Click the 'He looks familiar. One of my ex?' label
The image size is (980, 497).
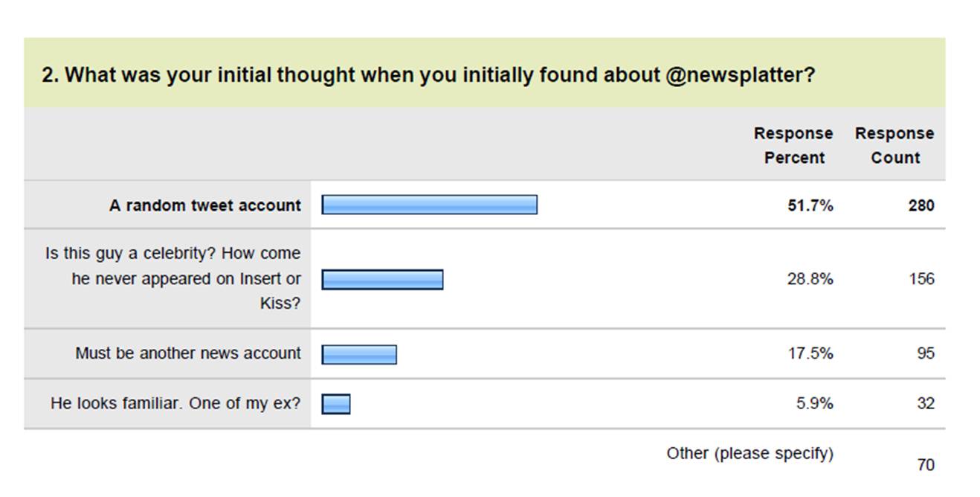[175, 403]
